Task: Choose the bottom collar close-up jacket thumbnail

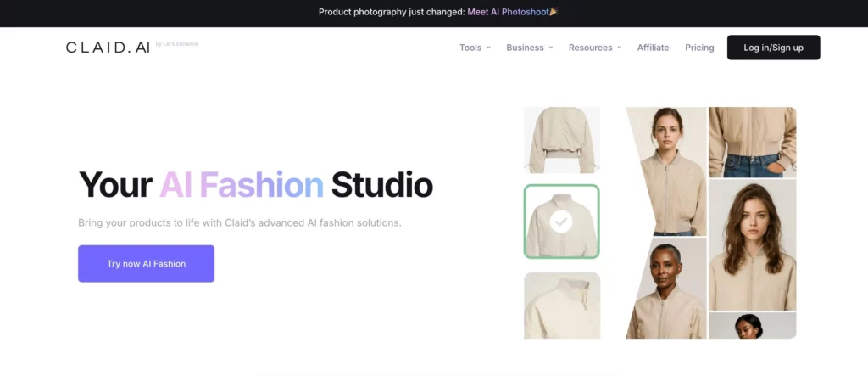Action: coord(561,306)
